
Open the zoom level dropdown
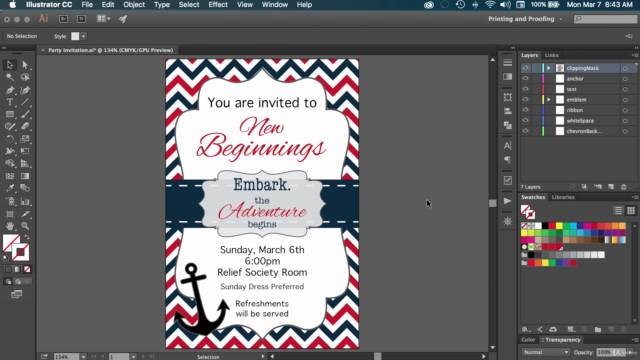click(x=83, y=357)
